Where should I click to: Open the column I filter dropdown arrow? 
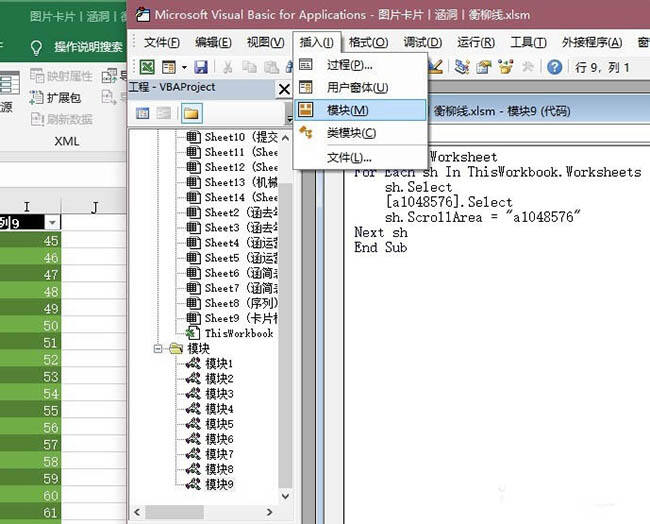click(52, 223)
